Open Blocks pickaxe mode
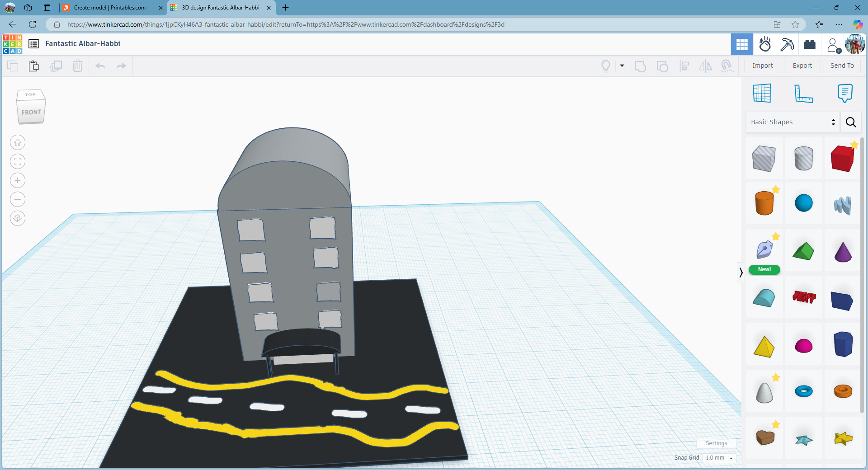 pos(787,44)
